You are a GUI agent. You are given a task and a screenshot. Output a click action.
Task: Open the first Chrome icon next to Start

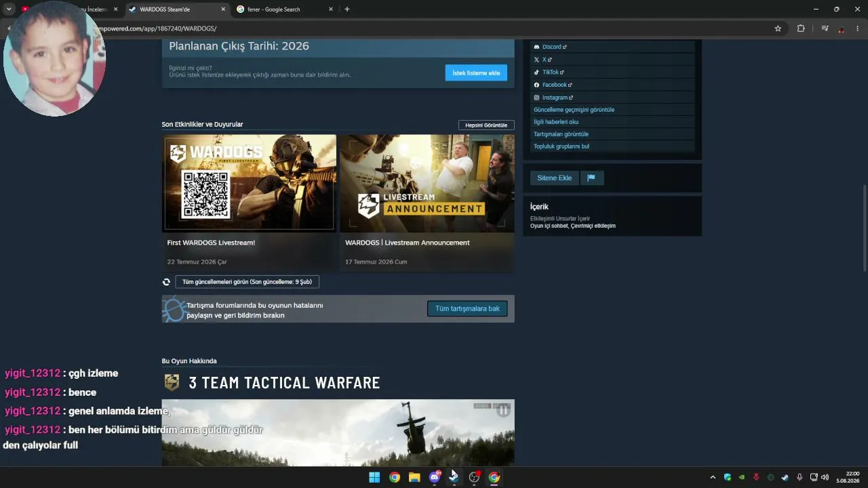coord(395,477)
